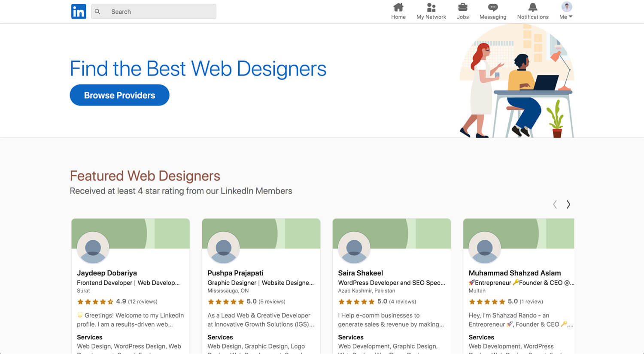Click "WordPress Developer and SEO Spec..." headline
The width and height of the screenshot is (644, 354).
point(392,283)
